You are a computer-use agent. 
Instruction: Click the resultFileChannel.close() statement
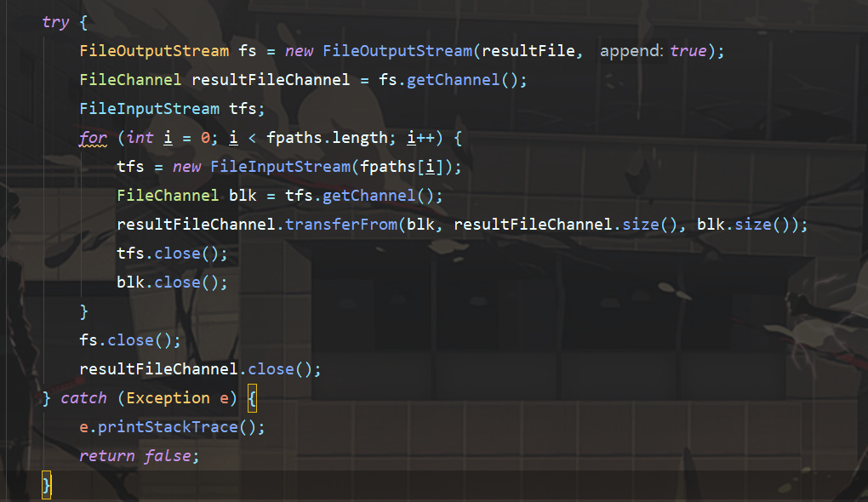pyautogui.click(x=200, y=369)
